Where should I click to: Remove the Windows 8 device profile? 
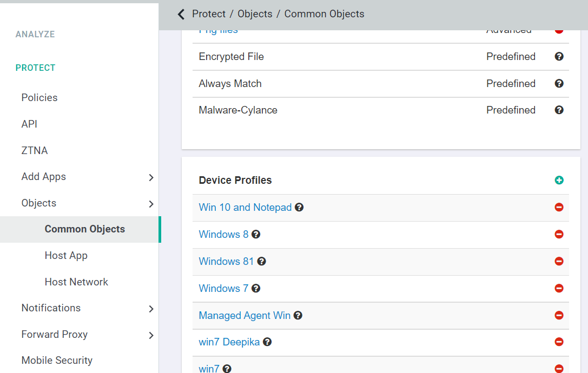click(559, 234)
